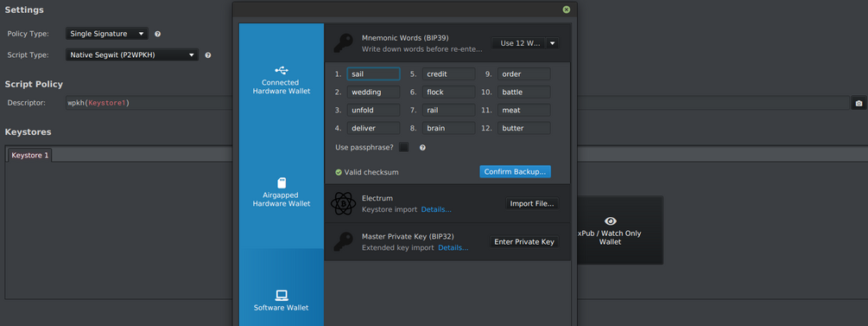Select Software Wallet label
Viewport: 868px width, 326px height.
[x=282, y=308]
